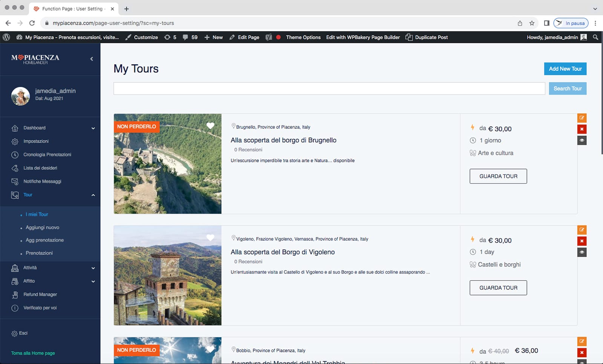603x364 pixels.
Task: Click GUARDA TOUR for the Brugnello tour
Action: coord(498,176)
